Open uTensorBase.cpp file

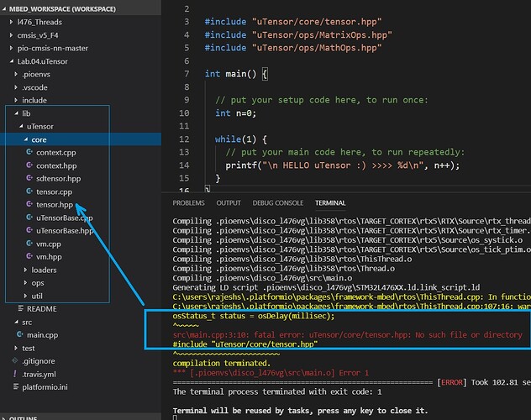[x=65, y=218]
